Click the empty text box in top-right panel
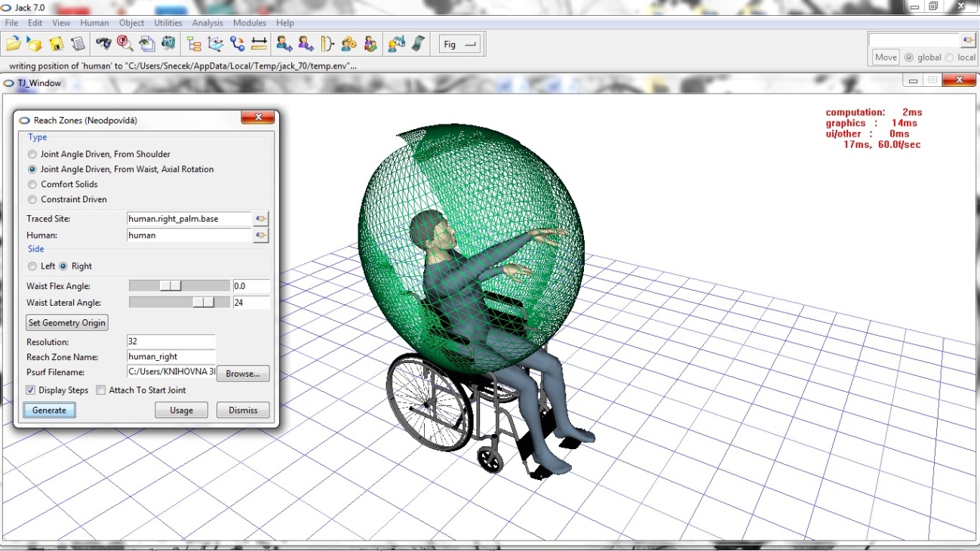 pyautogui.click(x=914, y=40)
